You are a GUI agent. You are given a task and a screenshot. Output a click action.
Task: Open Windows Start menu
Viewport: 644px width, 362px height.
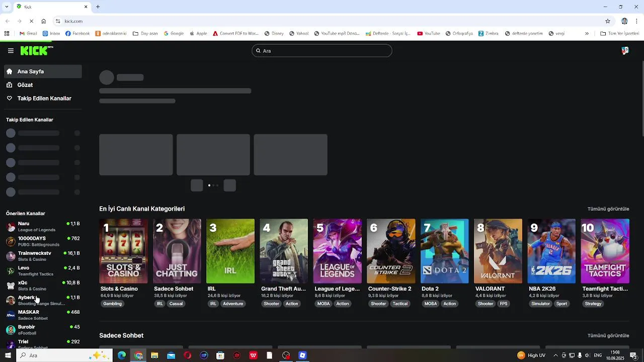(x=8, y=355)
